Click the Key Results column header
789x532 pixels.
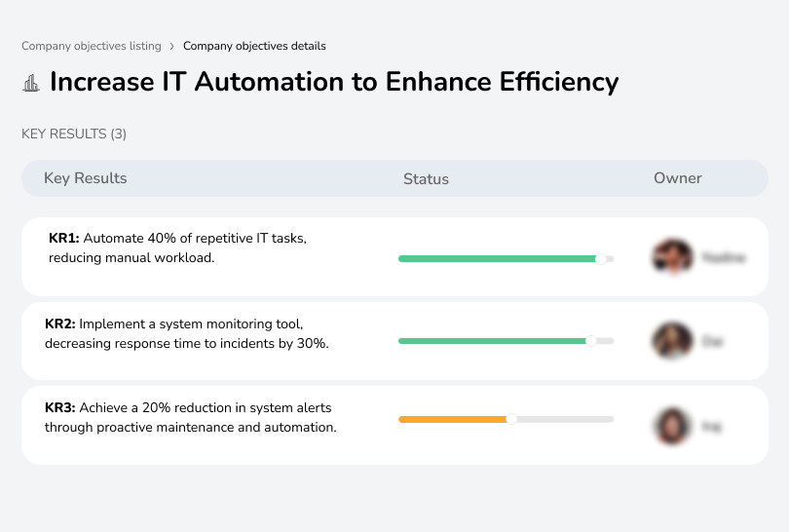[85, 178]
